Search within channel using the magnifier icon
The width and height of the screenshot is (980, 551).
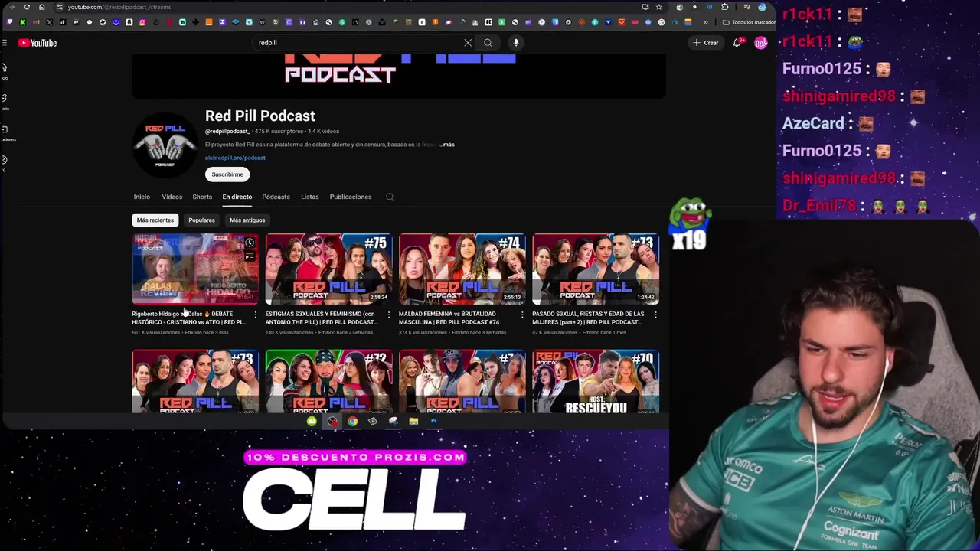pos(390,197)
